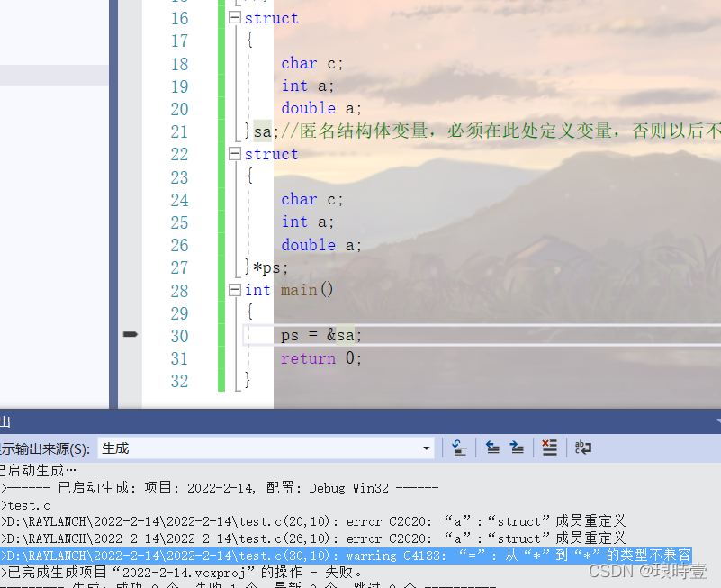Click the '*ps;' pointer declaration on line 27
721x588 pixels.
click(x=271, y=267)
